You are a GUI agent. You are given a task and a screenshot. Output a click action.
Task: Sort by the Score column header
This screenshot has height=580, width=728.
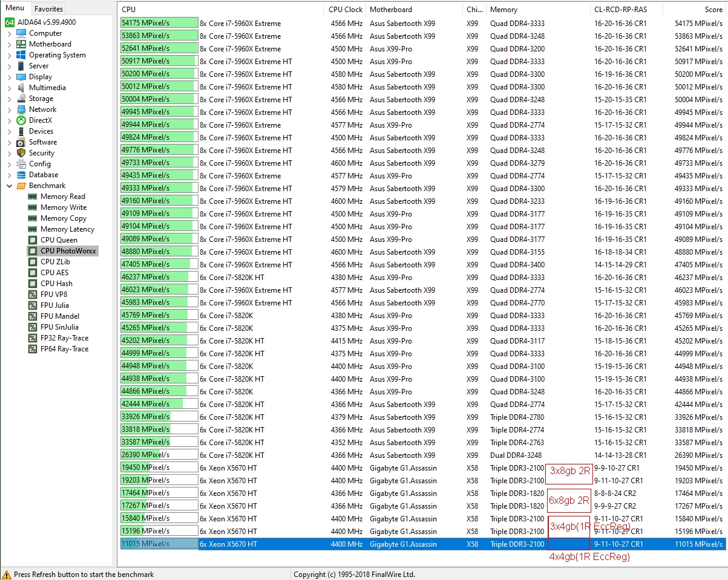pyautogui.click(x=695, y=10)
